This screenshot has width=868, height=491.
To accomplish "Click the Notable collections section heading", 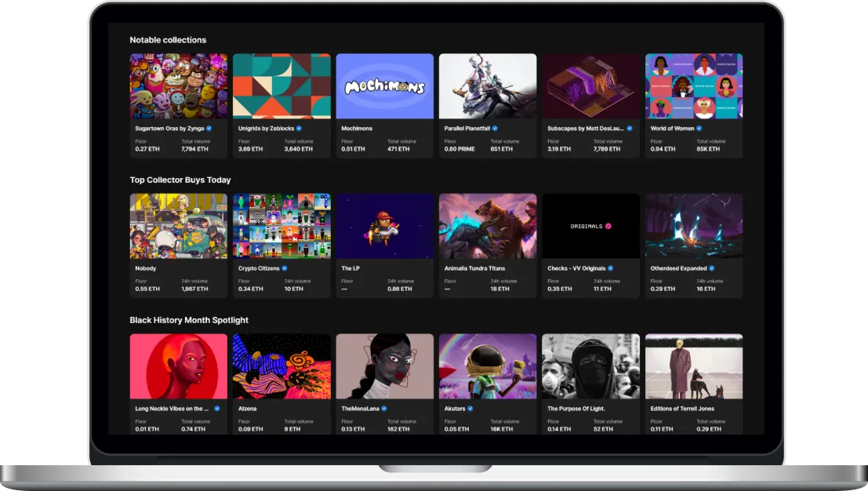I will 168,40.
